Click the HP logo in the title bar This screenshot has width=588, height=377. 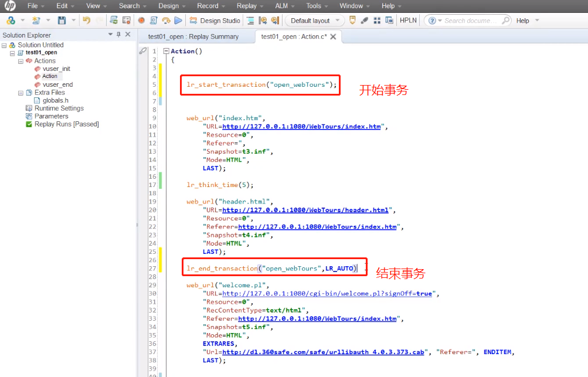[10, 6]
